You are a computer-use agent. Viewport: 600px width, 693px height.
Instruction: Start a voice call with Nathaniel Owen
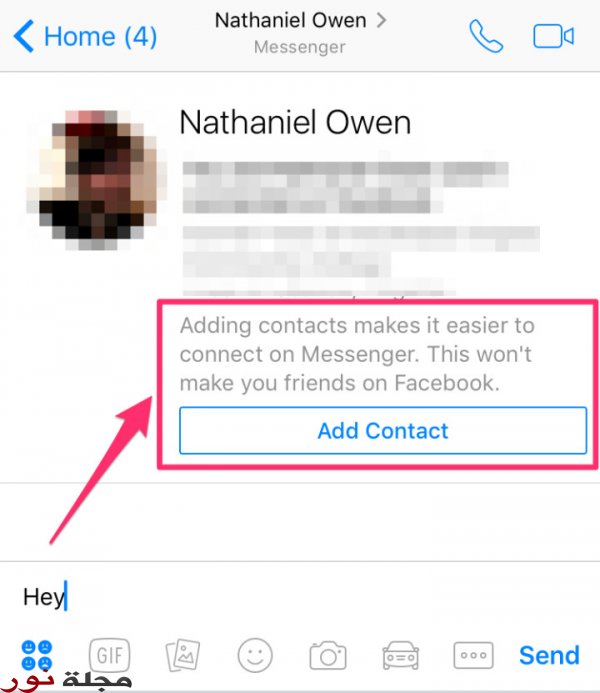pyautogui.click(x=486, y=36)
